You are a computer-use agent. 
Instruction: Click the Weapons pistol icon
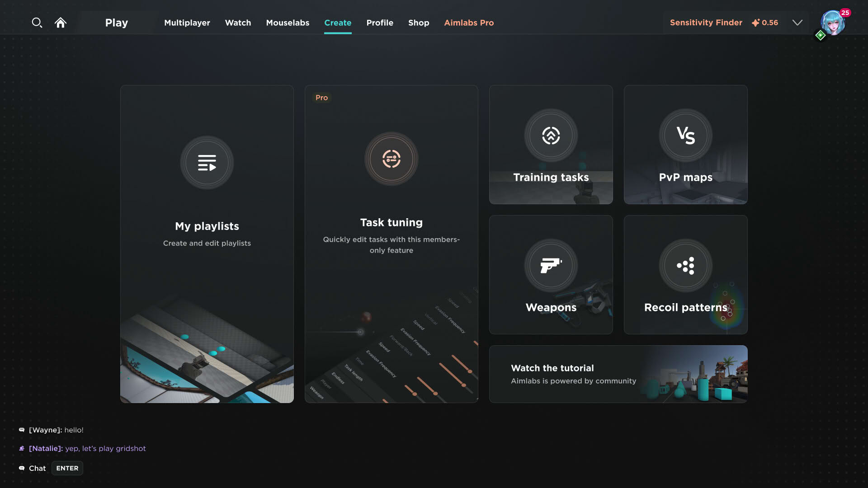[x=551, y=266]
